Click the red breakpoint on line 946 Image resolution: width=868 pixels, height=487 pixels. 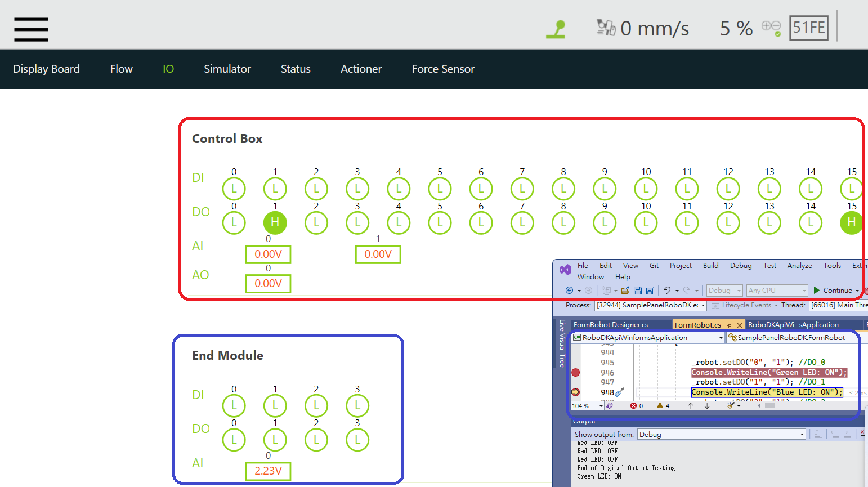[x=575, y=373]
